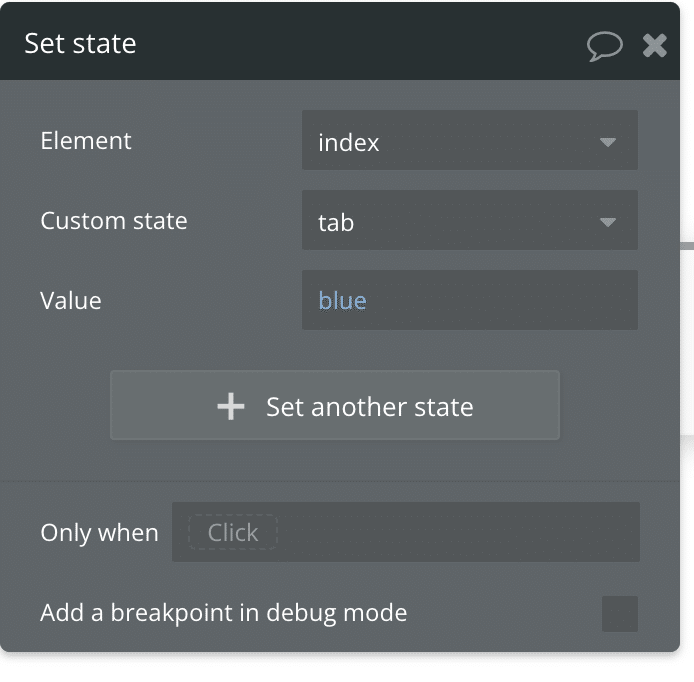Click the Set state title text
This screenshot has width=694, height=682.
pos(80,43)
